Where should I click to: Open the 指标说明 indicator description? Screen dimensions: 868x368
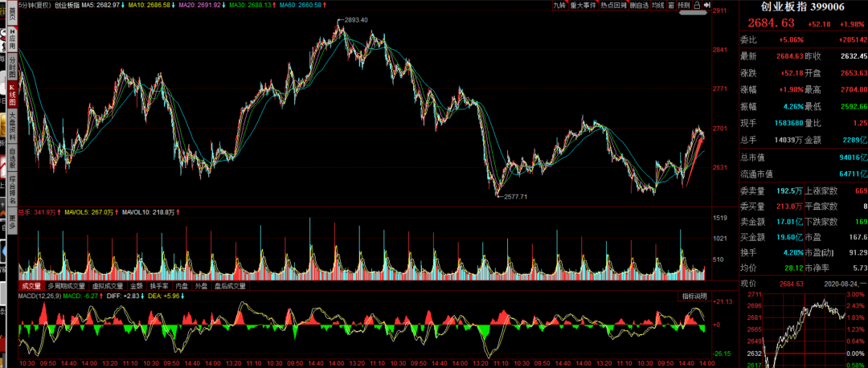(694, 296)
